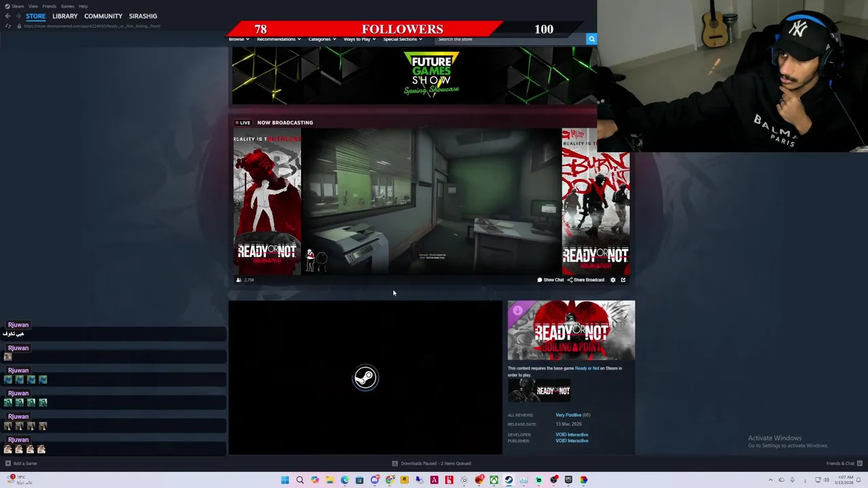Open the Future Games Show banner
The height and width of the screenshot is (488, 868).
click(414, 75)
